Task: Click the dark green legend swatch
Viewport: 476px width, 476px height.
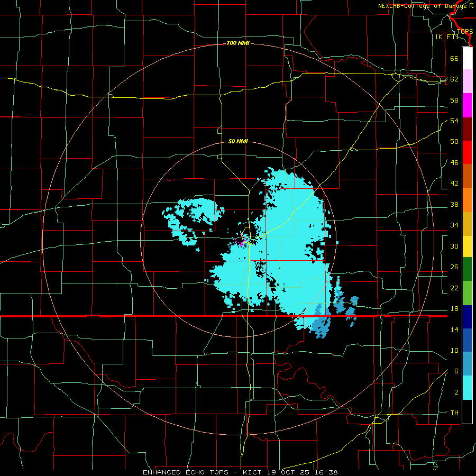Action: [x=467, y=269]
